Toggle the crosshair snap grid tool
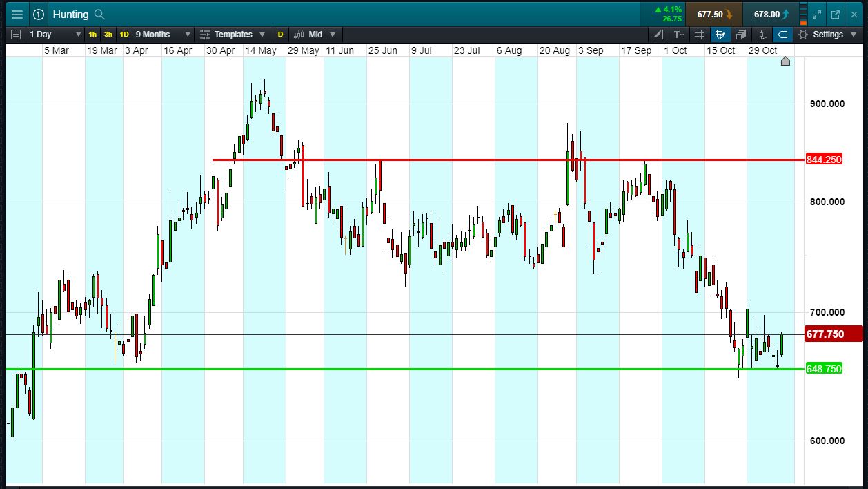Screen dimensions: 868x489 pyautogui.click(x=720, y=34)
